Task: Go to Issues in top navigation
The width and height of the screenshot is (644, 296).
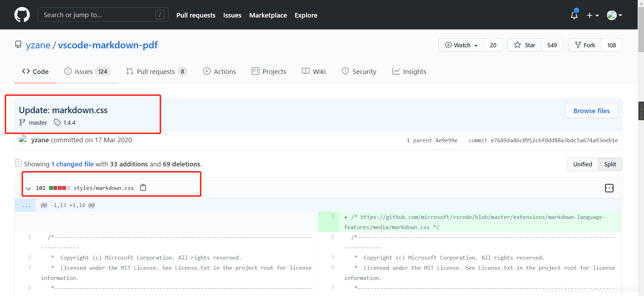Action: coord(232,15)
